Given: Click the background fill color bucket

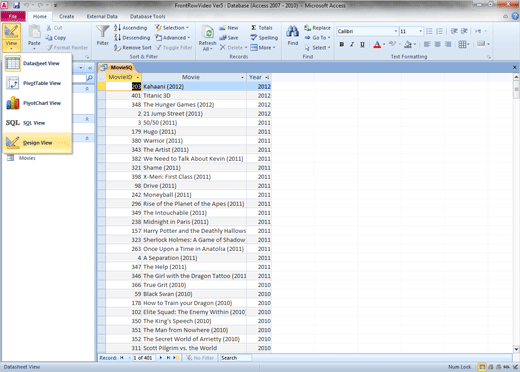Looking at the screenshot, I should coord(408,44).
